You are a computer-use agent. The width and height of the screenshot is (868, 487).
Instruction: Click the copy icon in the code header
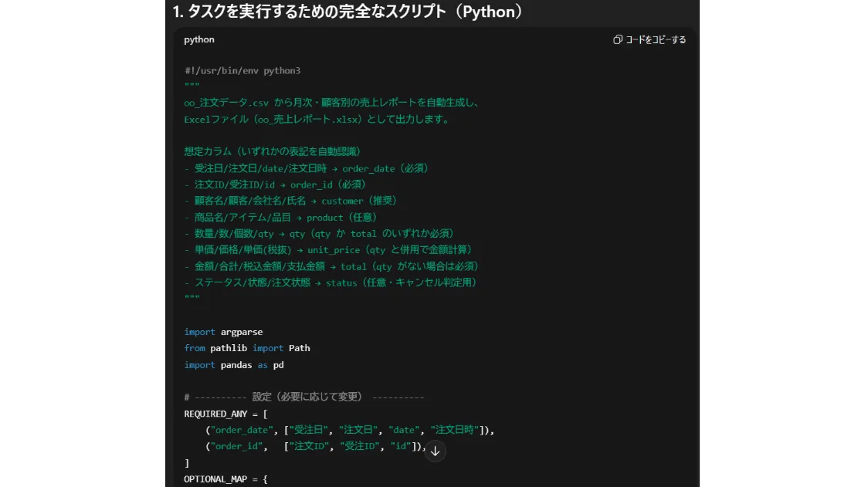618,39
